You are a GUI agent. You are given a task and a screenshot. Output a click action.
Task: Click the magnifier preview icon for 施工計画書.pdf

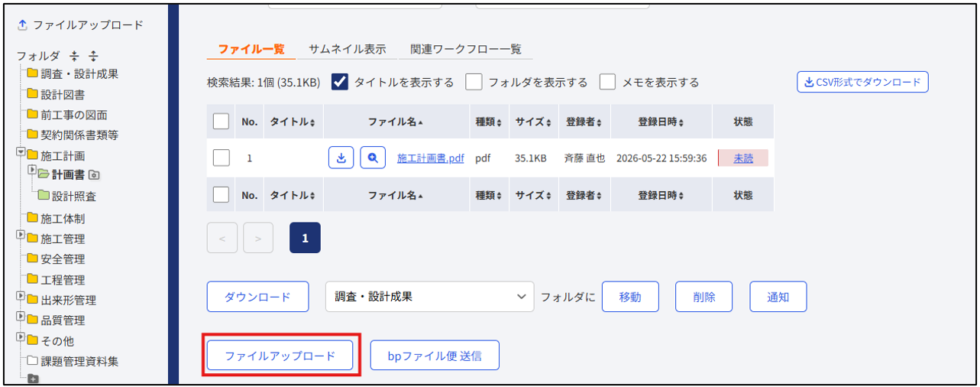tap(373, 158)
